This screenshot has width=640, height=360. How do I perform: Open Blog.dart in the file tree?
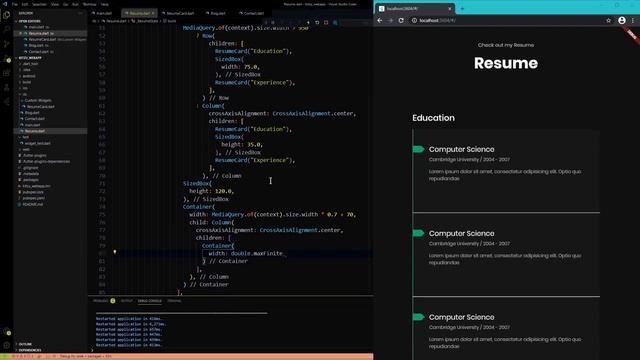coord(32,113)
